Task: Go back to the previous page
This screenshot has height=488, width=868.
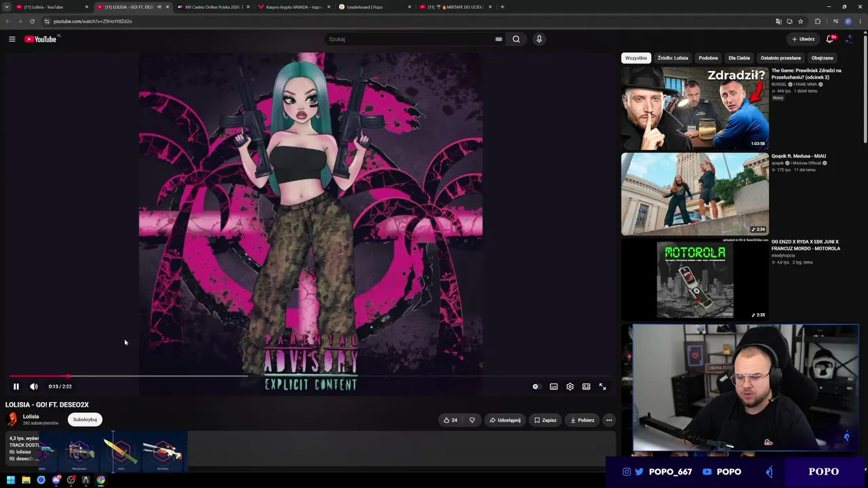Action: pyautogui.click(x=8, y=21)
